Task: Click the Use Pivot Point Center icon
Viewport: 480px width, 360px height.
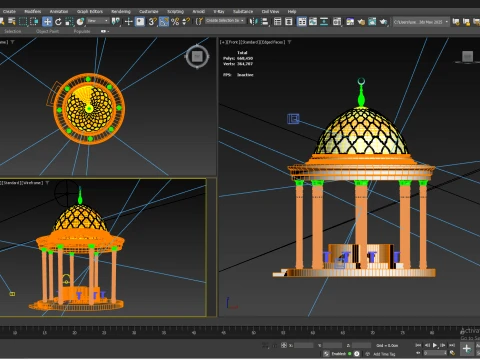Action: (115, 22)
